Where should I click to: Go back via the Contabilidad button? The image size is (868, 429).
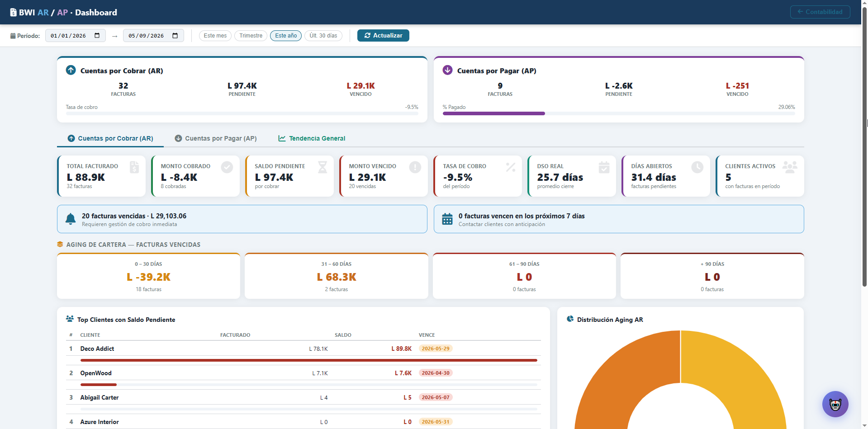820,12
